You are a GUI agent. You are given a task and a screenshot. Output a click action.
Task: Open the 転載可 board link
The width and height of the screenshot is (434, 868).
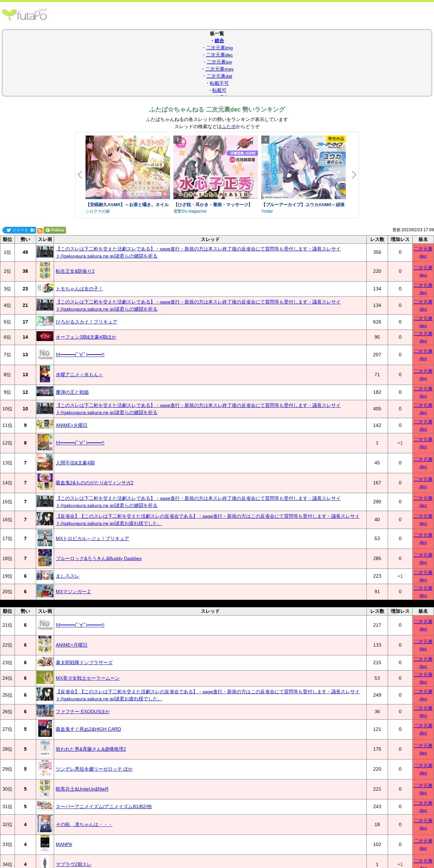(219, 90)
